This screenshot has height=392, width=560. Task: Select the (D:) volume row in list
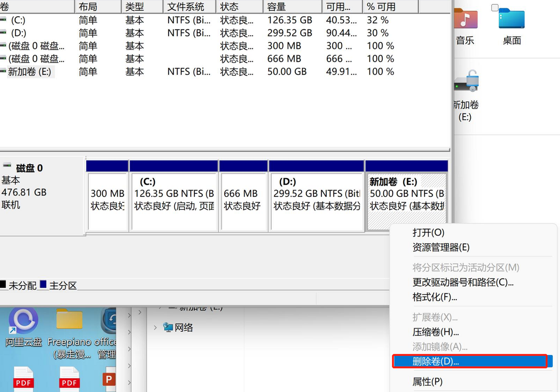tap(210, 33)
